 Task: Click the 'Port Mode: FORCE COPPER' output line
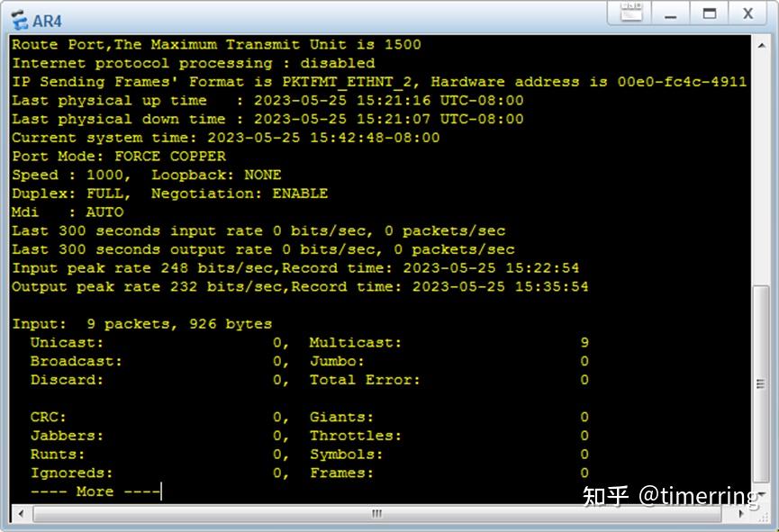tap(113, 156)
